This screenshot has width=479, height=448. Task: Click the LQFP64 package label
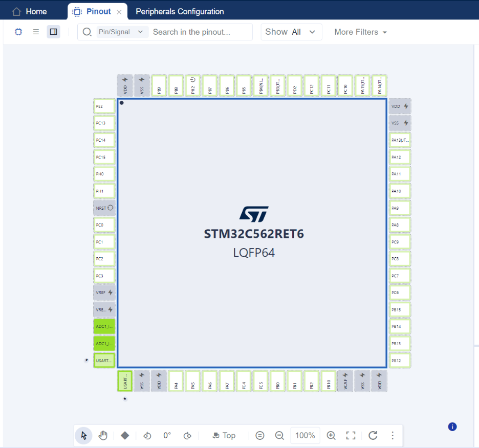[254, 253]
